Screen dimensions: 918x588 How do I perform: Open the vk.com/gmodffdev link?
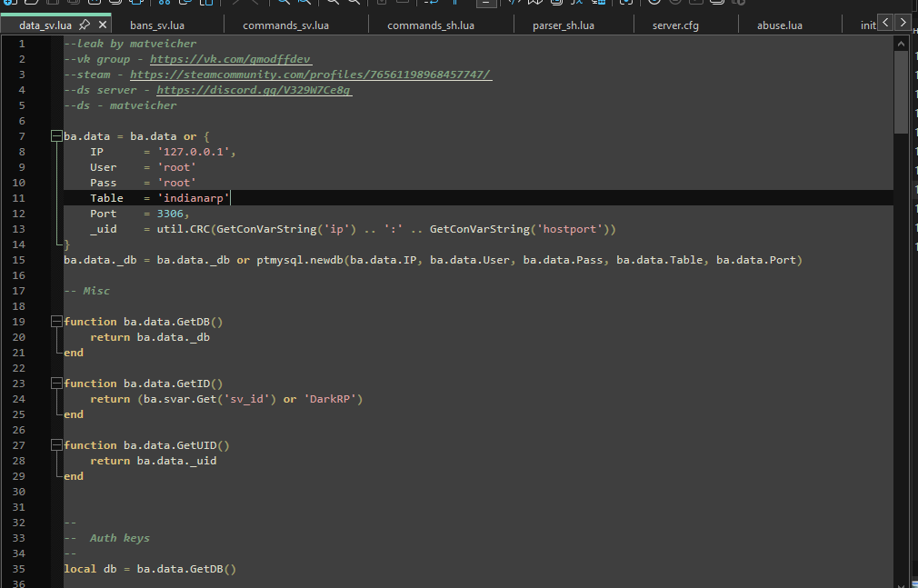pyautogui.click(x=230, y=59)
